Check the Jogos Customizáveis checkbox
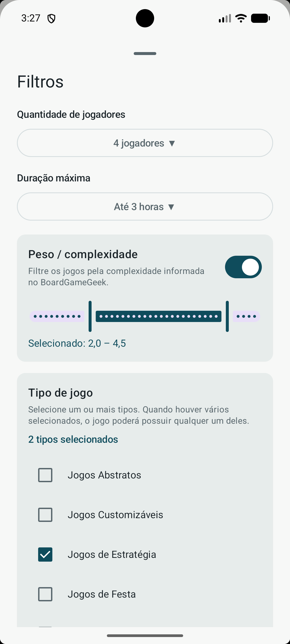This screenshot has height=644, width=290. [45, 515]
